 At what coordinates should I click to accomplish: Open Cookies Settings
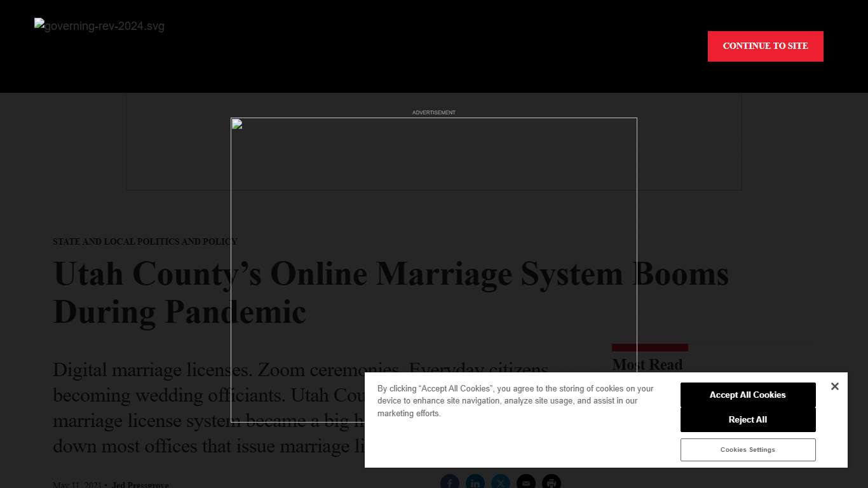click(748, 449)
